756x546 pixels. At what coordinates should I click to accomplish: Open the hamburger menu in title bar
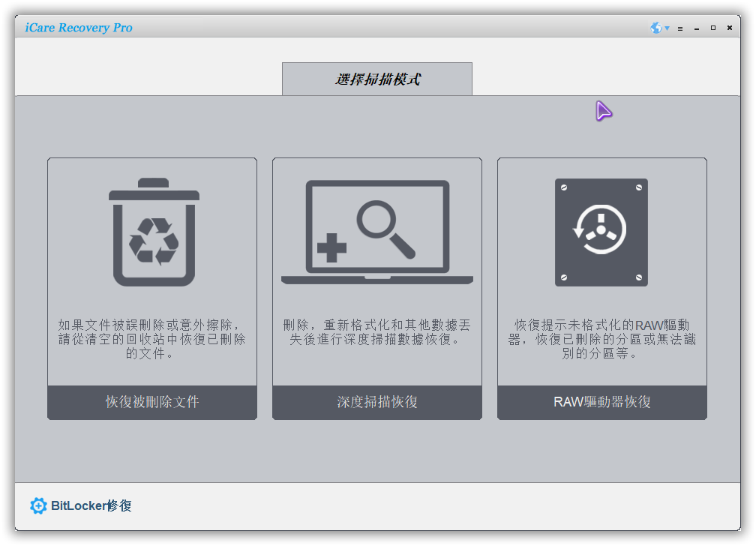coord(680,28)
